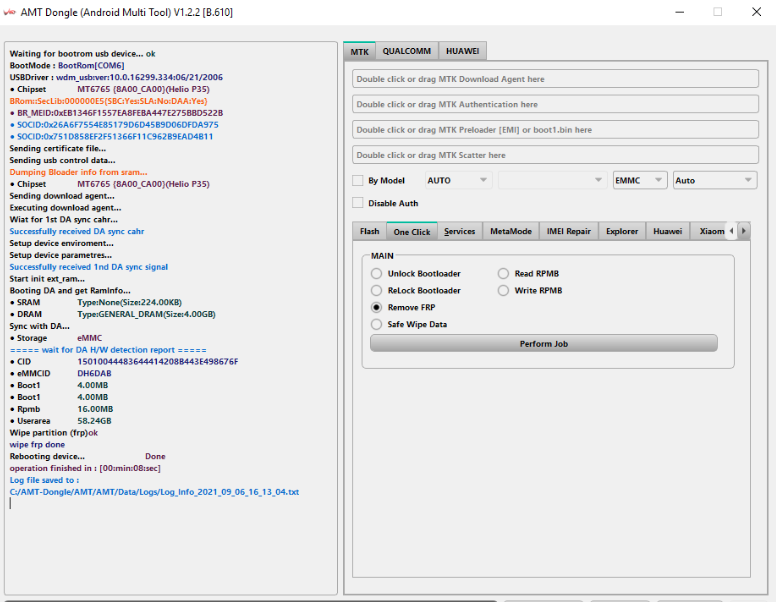Click the MTK Scatter file field
Screen dimensions: 776x602
click(x=555, y=155)
